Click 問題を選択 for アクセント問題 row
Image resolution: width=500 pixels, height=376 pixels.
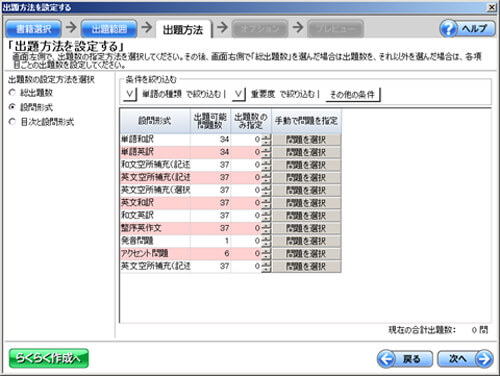coord(306,254)
